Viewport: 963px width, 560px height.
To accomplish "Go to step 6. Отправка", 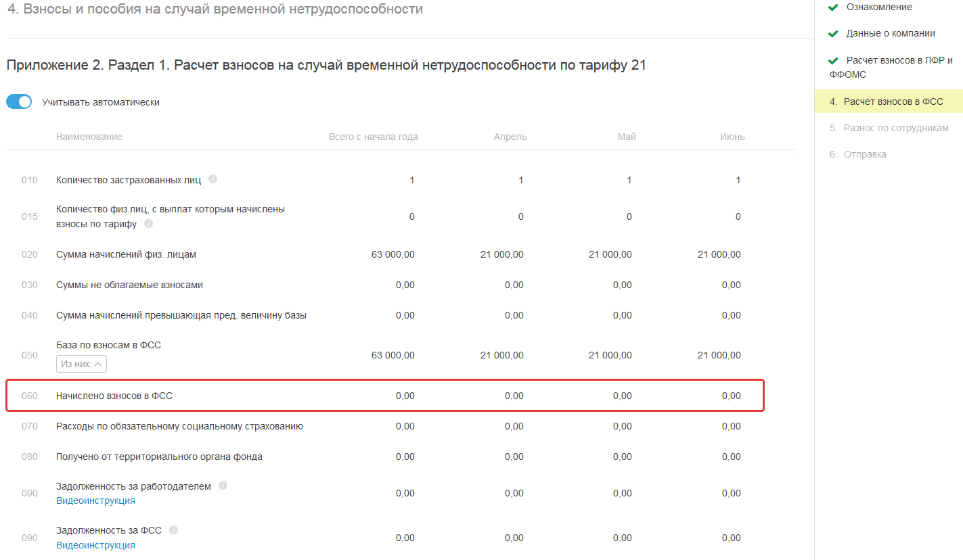I will pos(858,154).
